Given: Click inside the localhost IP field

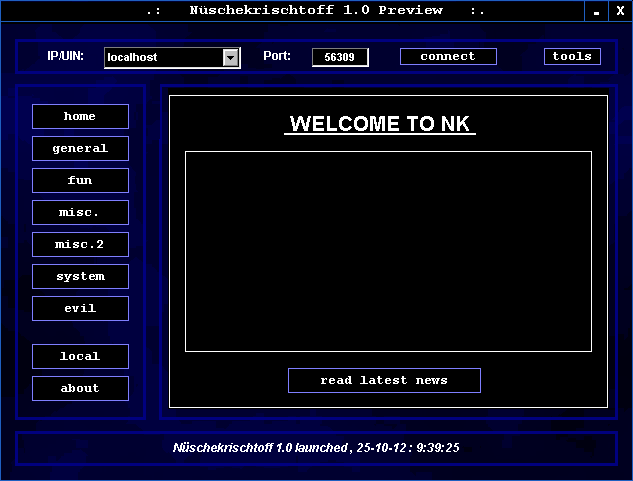Looking at the screenshot, I should pos(162,58).
